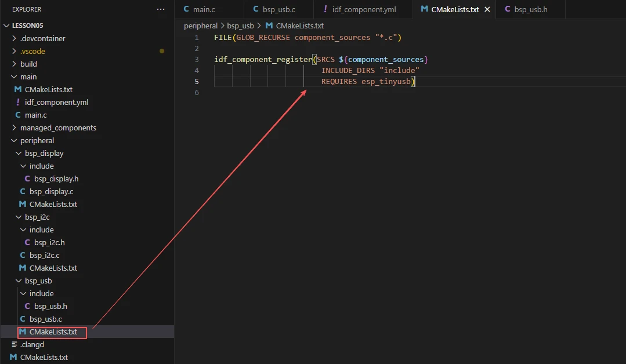626x364 pixels.
Task: Expand the managed_components folder
Action: [x=58, y=128]
